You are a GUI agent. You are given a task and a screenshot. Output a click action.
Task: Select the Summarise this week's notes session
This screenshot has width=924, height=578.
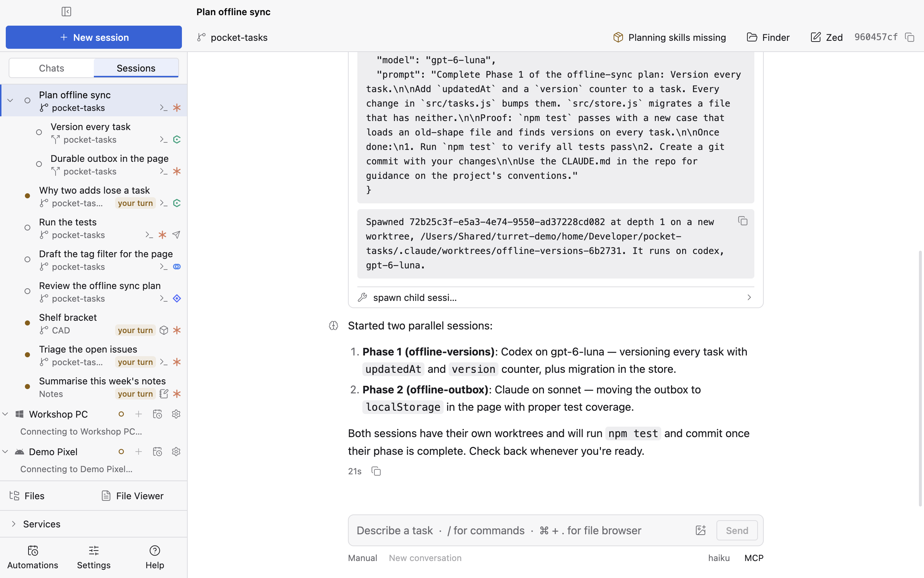(93, 387)
